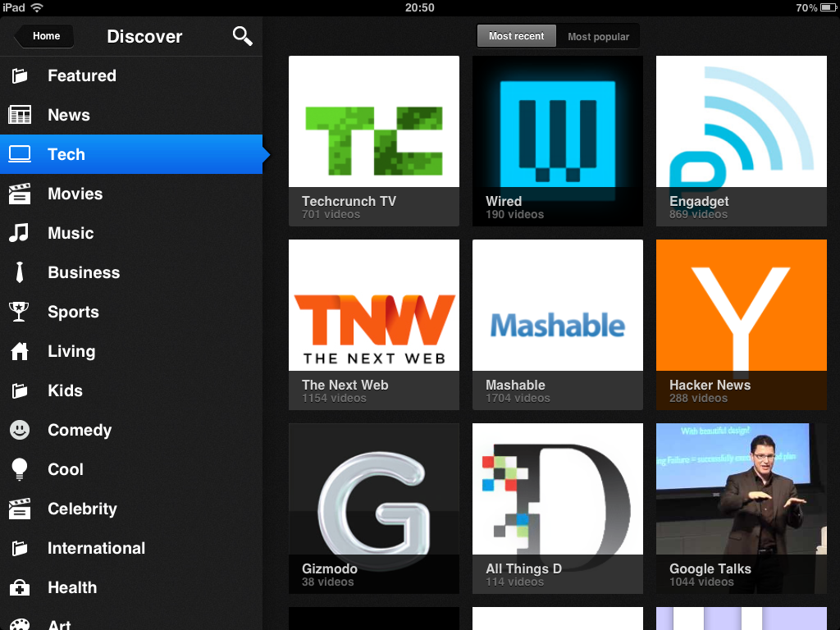Click the Health medical kit icon
Screen dimensions: 840x630
click(x=20, y=587)
